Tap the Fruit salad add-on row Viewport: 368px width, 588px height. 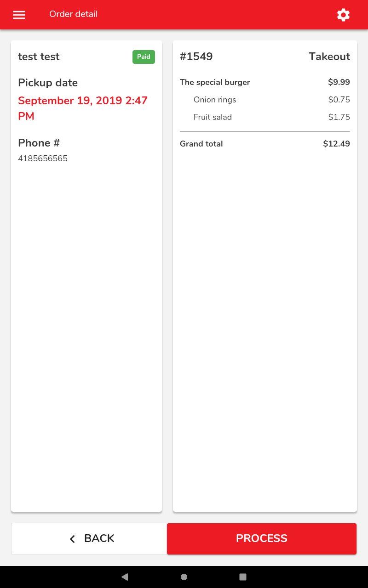coord(213,117)
